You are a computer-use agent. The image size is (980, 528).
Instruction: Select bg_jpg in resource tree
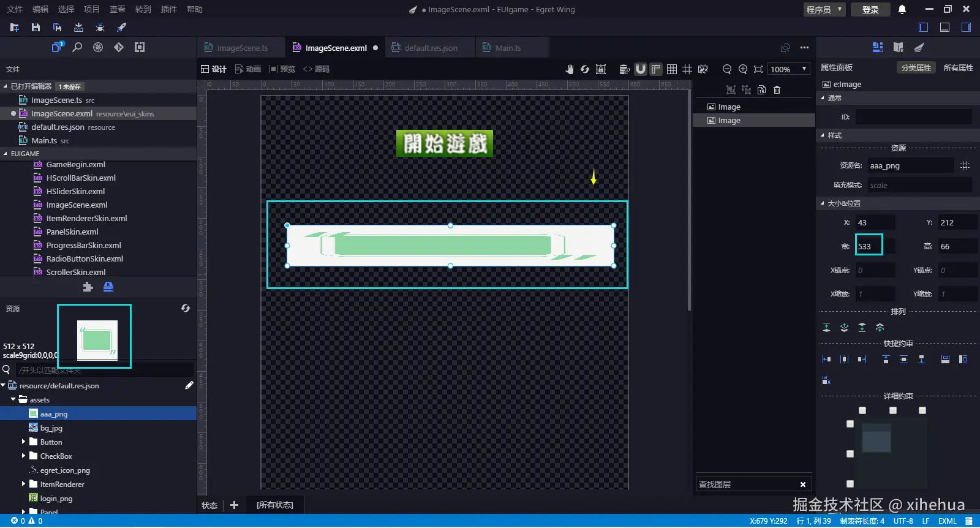click(51, 428)
